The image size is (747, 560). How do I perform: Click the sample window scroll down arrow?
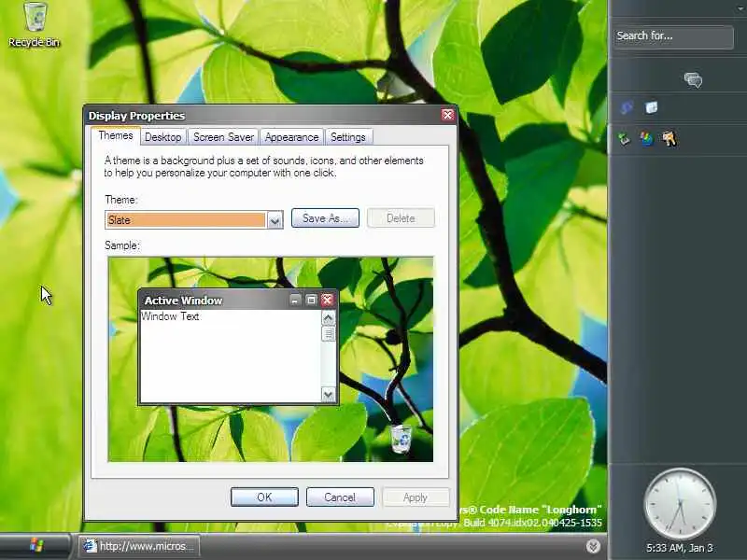329,394
